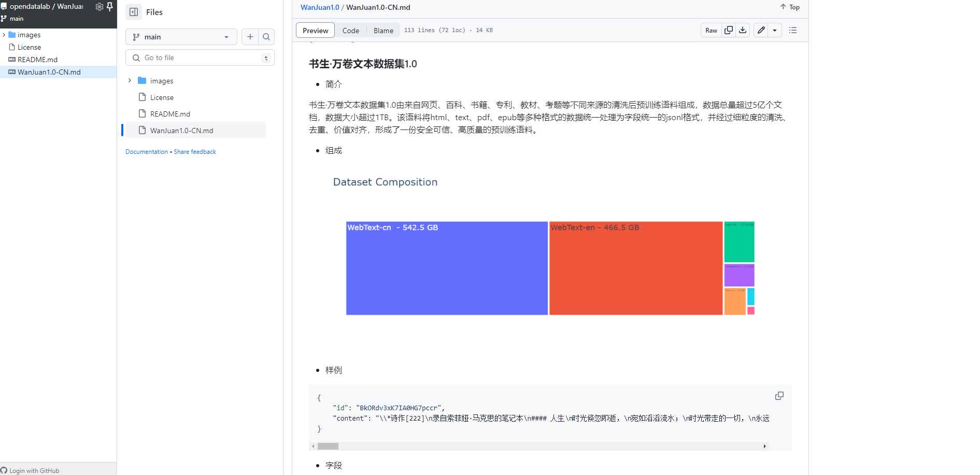Screen dimensions: 980x475
Task: Switch to the Preview tab
Action: [x=315, y=31]
